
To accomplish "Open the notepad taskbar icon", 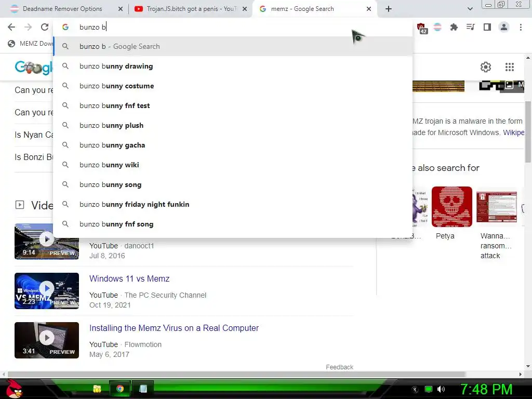I will tap(143, 389).
